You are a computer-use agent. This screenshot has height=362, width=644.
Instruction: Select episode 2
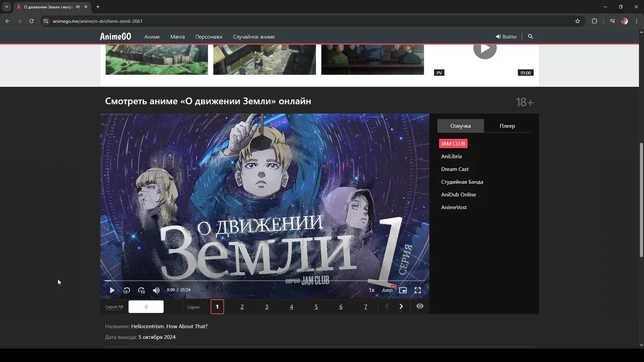coord(242,307)
